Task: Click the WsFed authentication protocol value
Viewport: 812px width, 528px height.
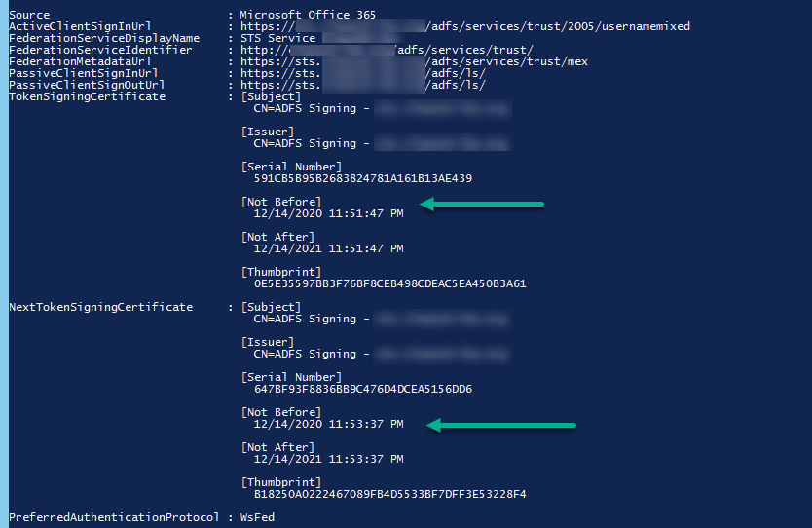Action: (x=257, y=517)
